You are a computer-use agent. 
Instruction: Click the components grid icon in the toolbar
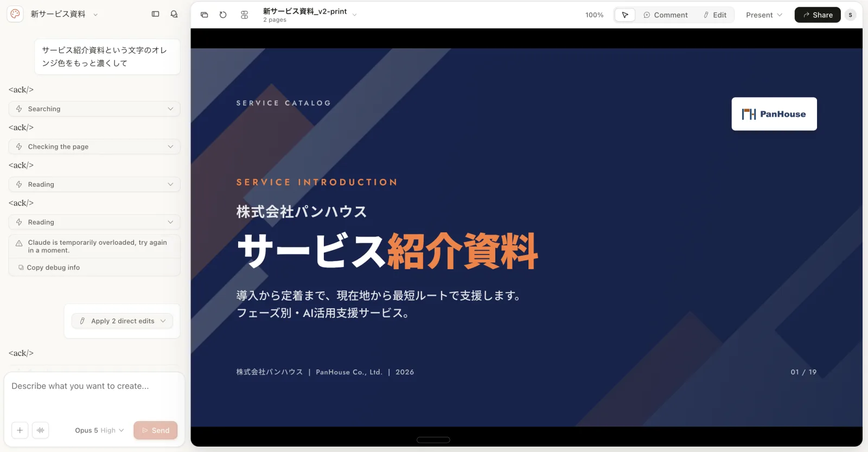(x=245, y=15)
